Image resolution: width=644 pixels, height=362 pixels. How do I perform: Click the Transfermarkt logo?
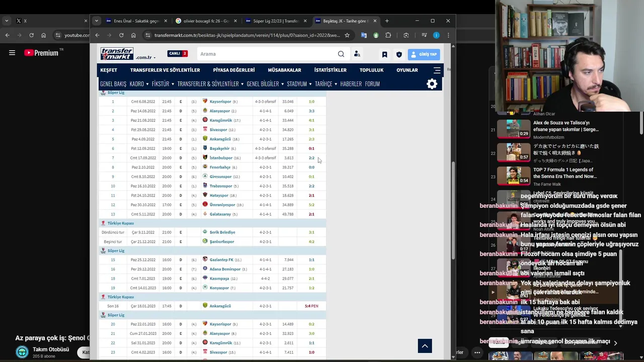(x=117, y=54)
